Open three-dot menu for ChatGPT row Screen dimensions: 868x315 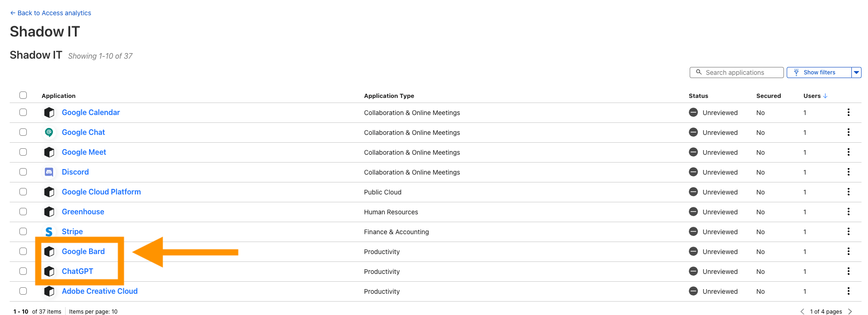point(848,271)
